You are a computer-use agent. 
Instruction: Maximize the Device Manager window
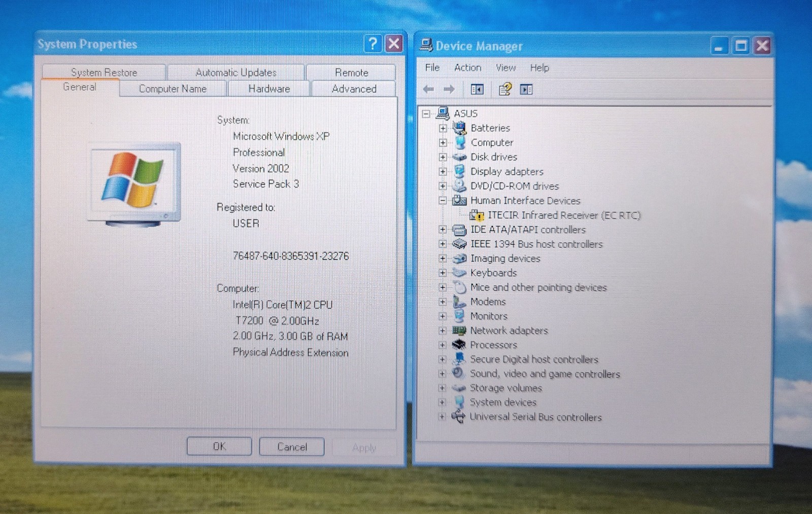click(741, 46)
